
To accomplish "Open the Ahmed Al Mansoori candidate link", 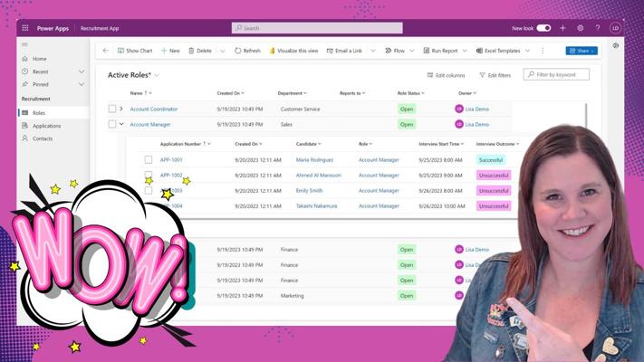I will click(319, 176).
